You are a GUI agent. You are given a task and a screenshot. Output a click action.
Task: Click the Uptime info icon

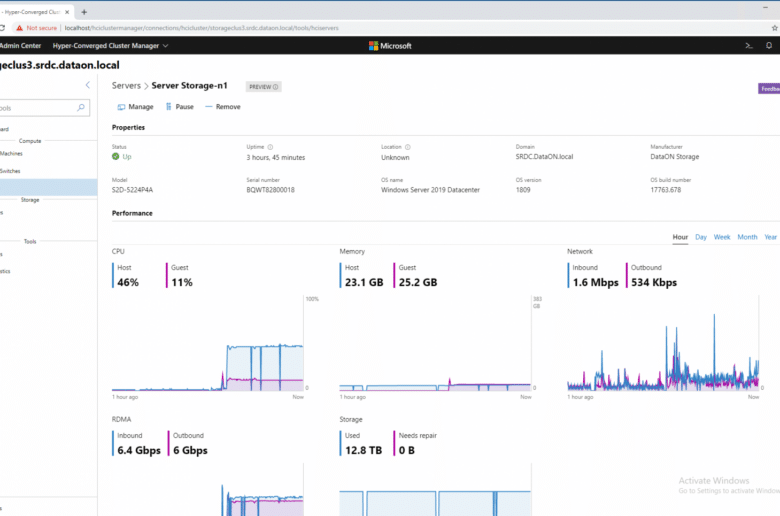(x=270, y=147)
